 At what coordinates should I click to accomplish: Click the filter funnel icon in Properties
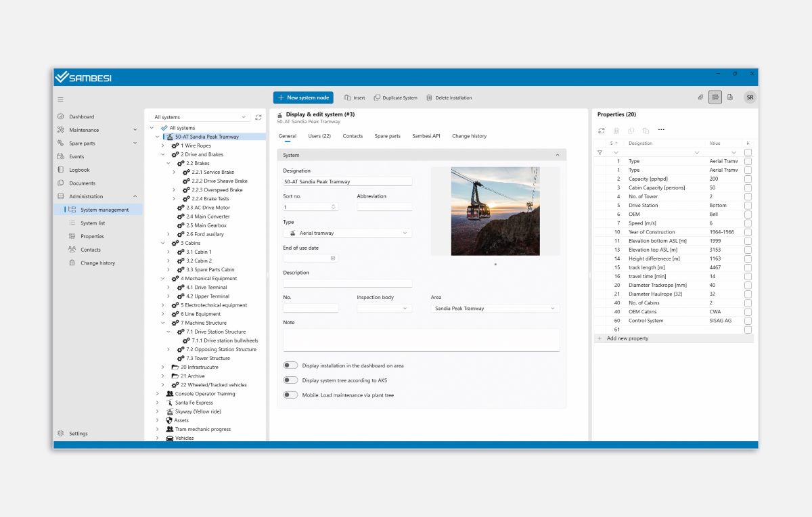click(x=600, y=152)
